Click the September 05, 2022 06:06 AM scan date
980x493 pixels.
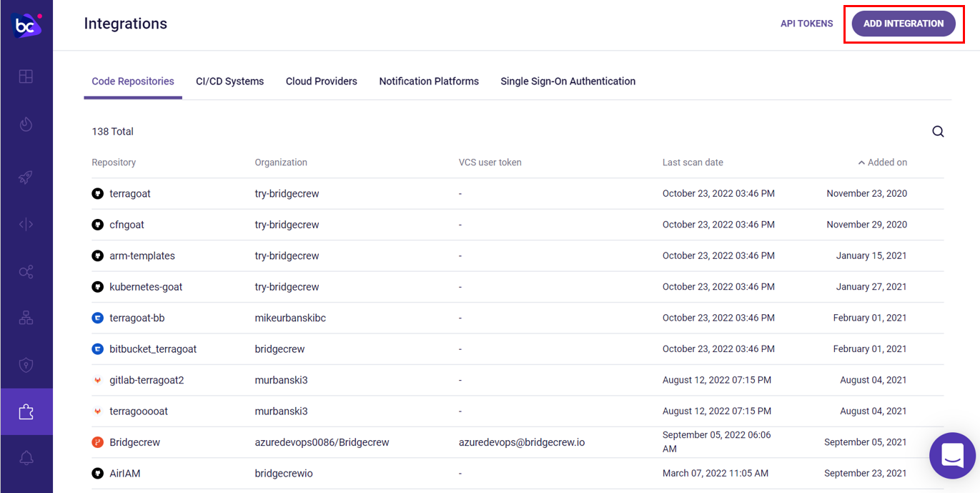[717, 442]
